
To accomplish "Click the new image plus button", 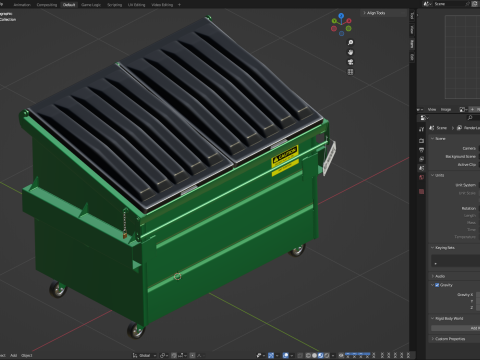I will point(472,109).
